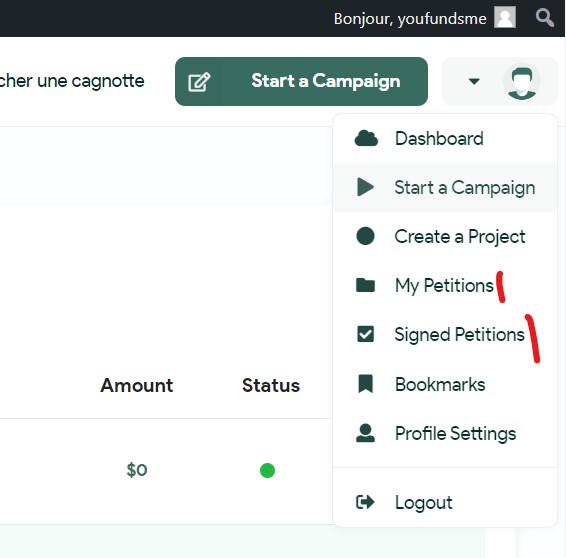Click the green Start a Campaign button
This screenshot has height=558, width=566.
[301, 81]
